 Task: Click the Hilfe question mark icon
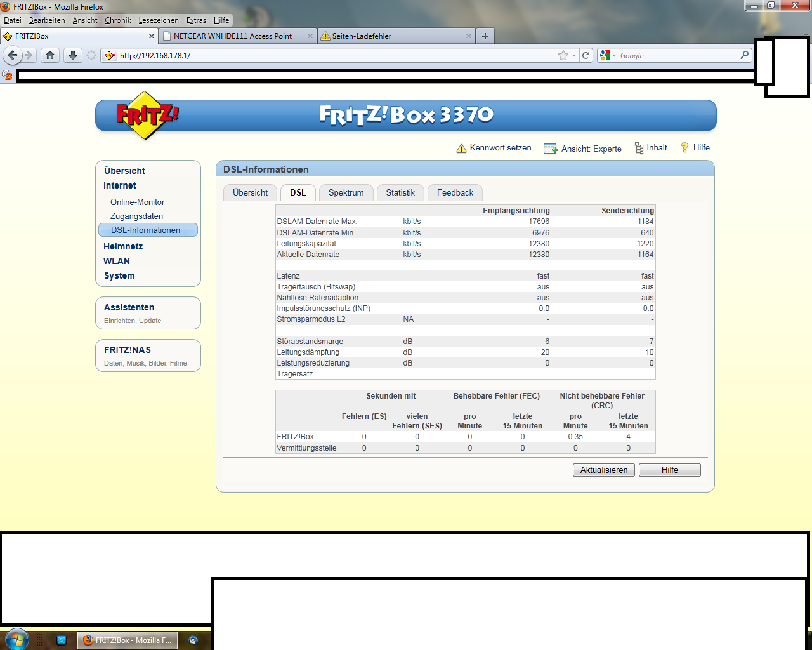click(685, 147)
